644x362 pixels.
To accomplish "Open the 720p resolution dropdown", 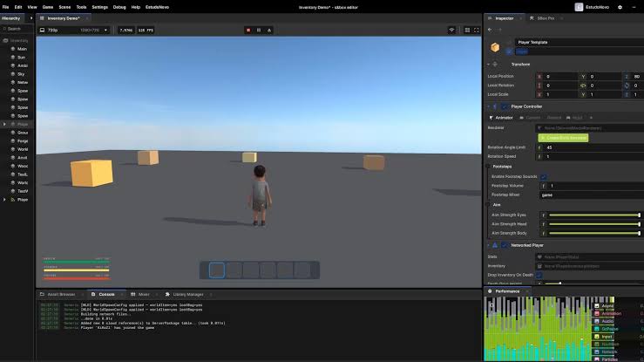I will point(74,30).
